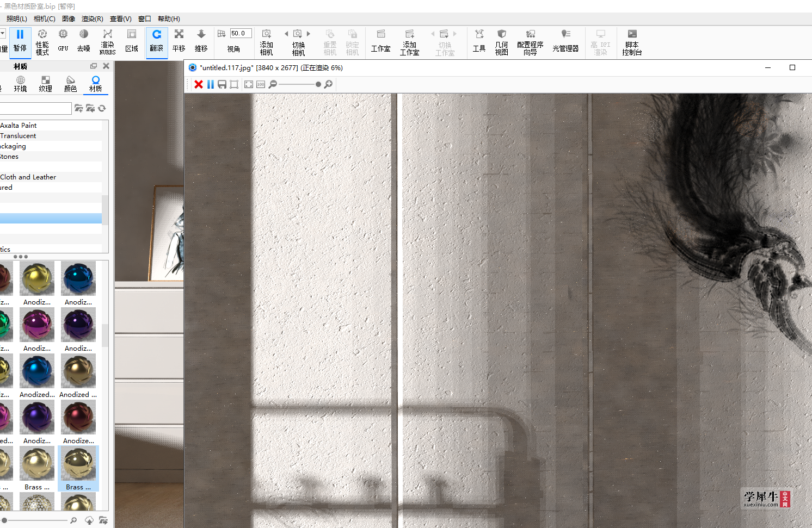Open the 窗口 menu

coord(145,19)
